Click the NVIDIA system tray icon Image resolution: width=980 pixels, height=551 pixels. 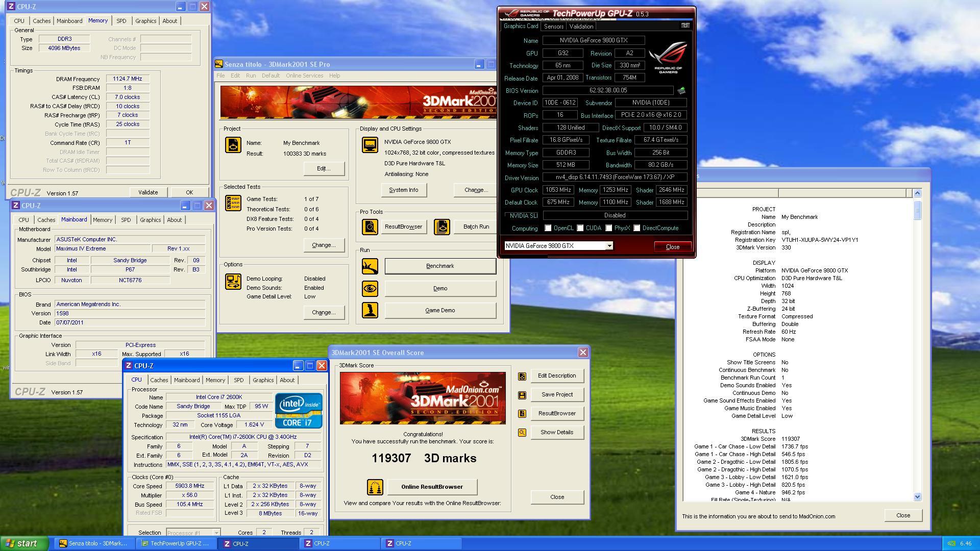coord(951,543)
